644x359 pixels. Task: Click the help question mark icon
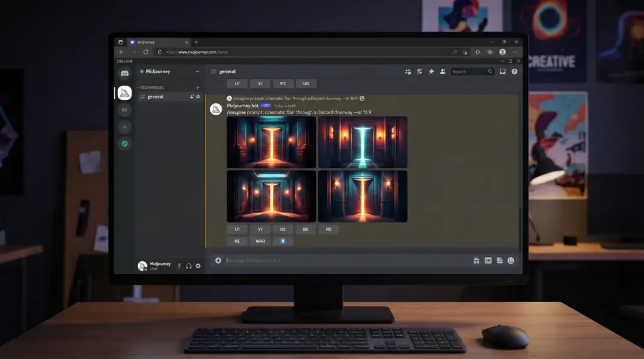514,72
